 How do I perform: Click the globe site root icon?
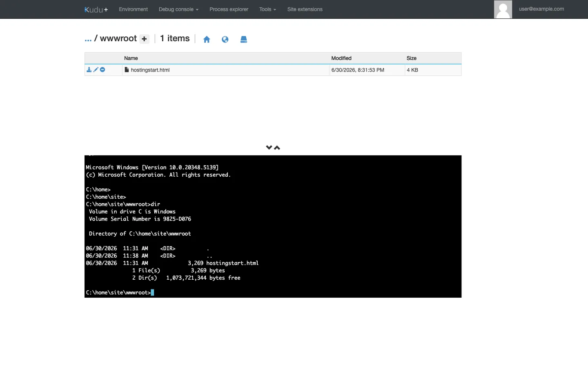(x=225, y=39)
